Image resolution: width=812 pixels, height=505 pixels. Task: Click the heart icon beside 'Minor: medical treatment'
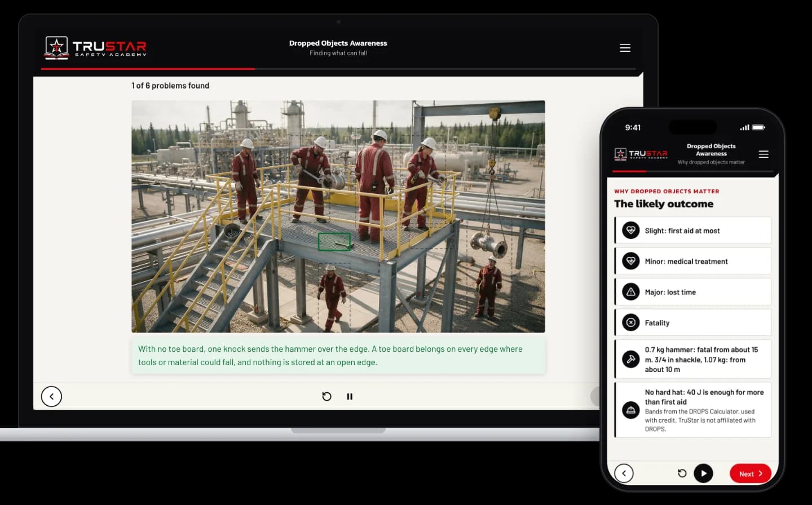point(631,261)
